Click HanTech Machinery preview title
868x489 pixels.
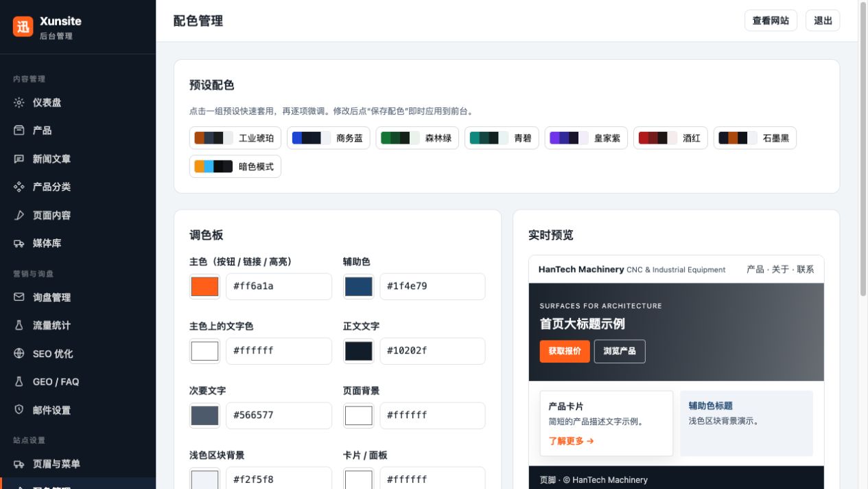click(581, 269)
